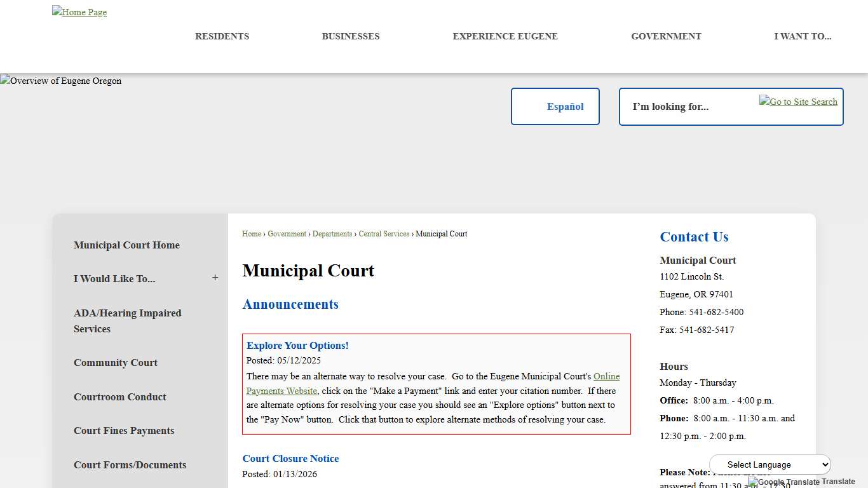View the Community Court page

(x=116, y=363)
